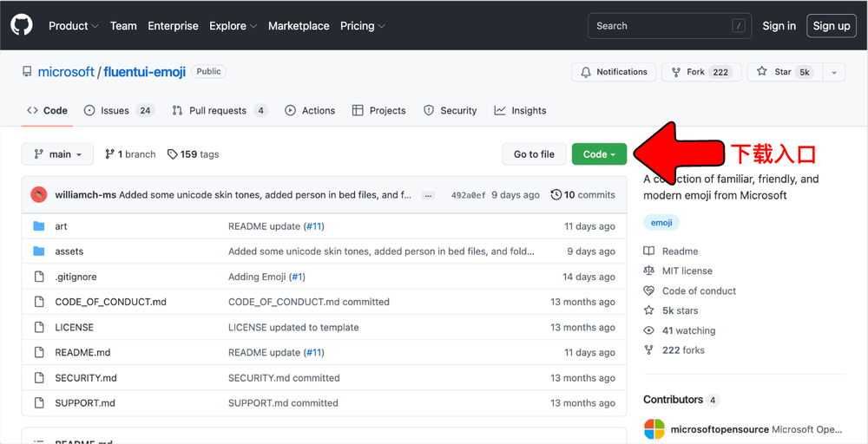Open the art folder

coord(61,226)
